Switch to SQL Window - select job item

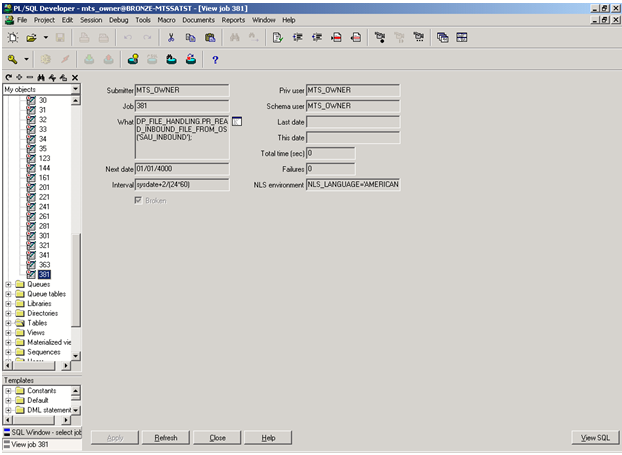click(x=42, y=432)
